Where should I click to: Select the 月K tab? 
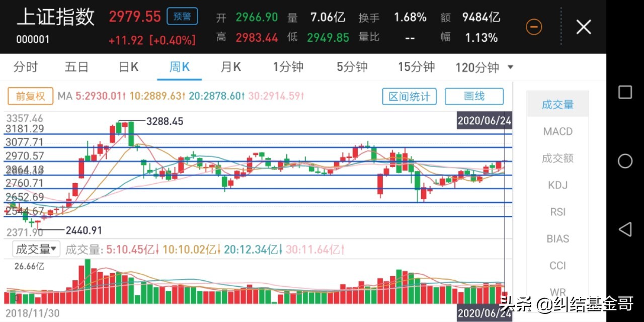[230, 67]
